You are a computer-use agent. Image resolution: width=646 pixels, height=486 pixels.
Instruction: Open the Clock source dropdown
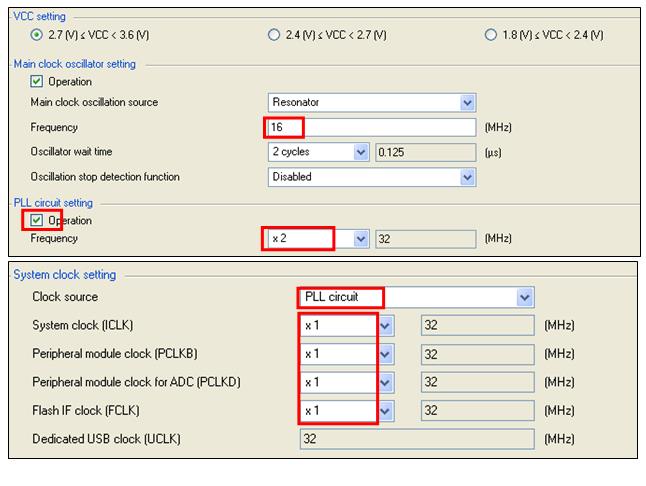(x=524, y=297)
